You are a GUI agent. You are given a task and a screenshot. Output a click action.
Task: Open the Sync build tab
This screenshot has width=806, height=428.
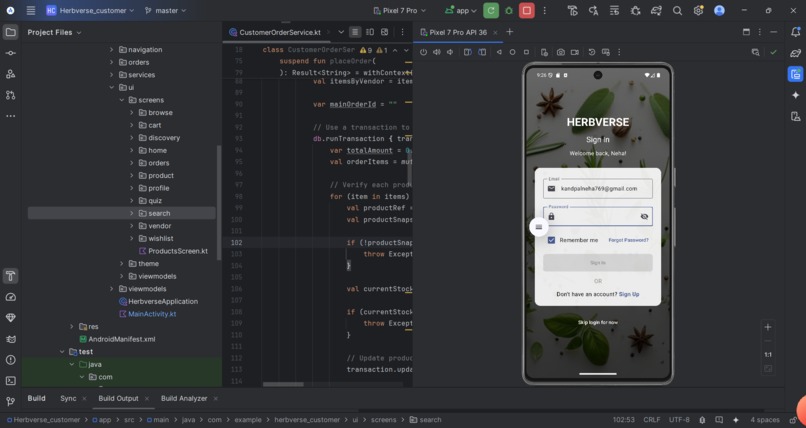click(x=68, y=398)
